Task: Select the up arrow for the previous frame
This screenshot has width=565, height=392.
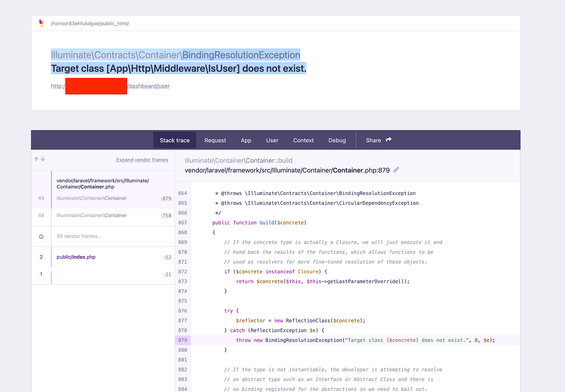Action: pyautogui.click(x=36, y=159)
